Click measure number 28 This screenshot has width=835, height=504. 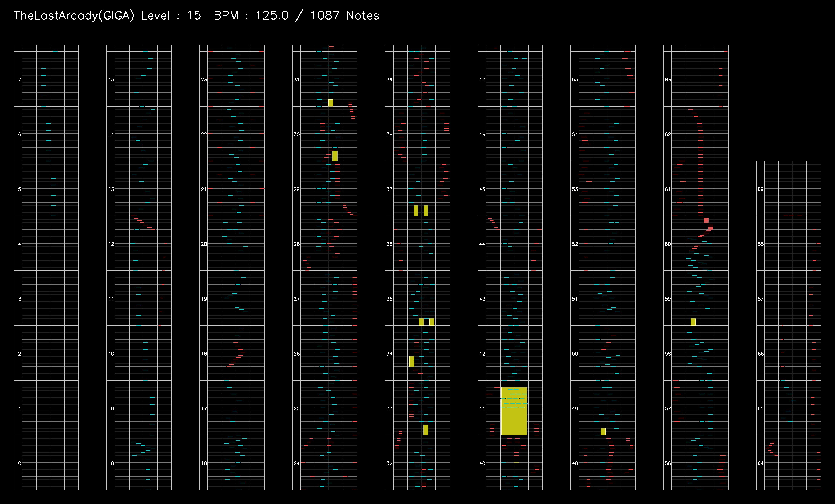[x=297, y=244]
